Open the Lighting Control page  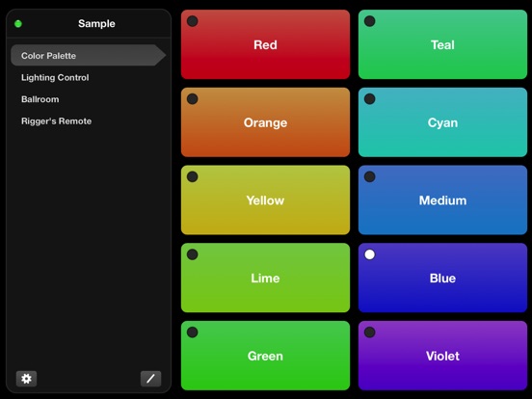[x=55, y=78]
